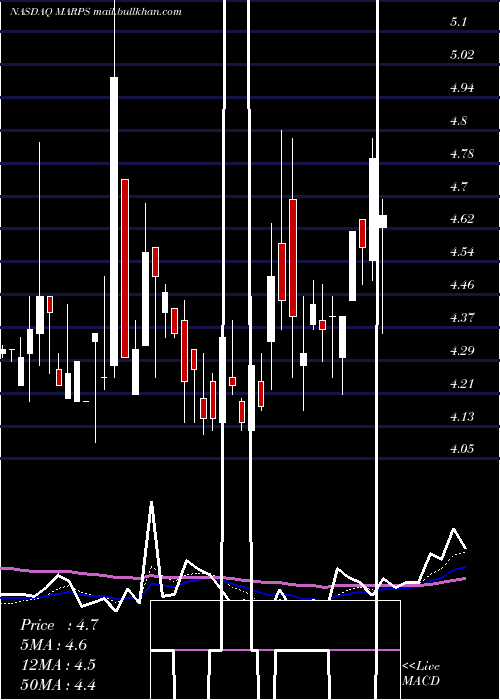The width and height of the screenshot is (500, 700).
Task: Click the tallest white candlestick body
Action: tap(114, 221)
